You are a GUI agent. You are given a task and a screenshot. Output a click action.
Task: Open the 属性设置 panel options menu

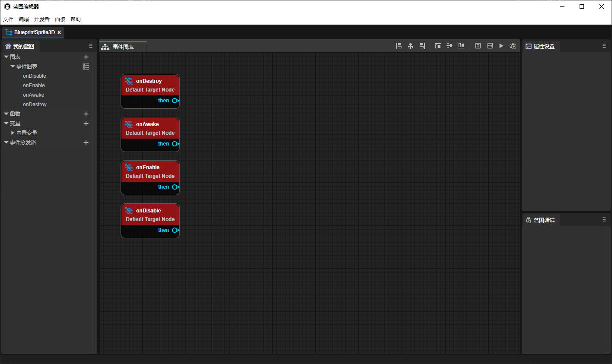pos(604,46)
